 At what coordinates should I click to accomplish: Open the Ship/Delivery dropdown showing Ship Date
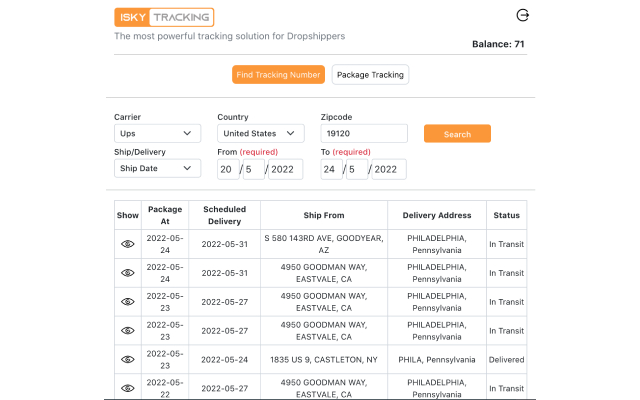click(157, 169)
